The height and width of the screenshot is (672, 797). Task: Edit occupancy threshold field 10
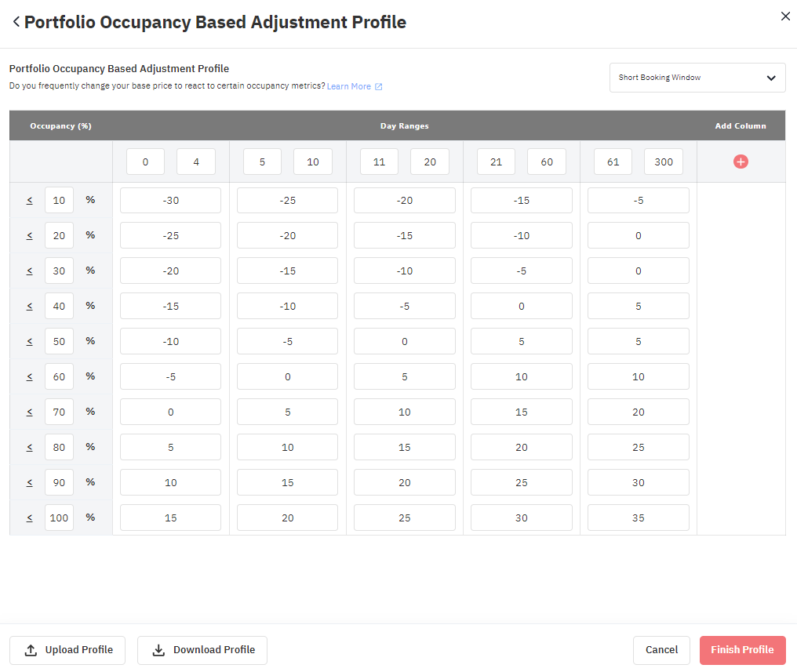coord(59,200)
